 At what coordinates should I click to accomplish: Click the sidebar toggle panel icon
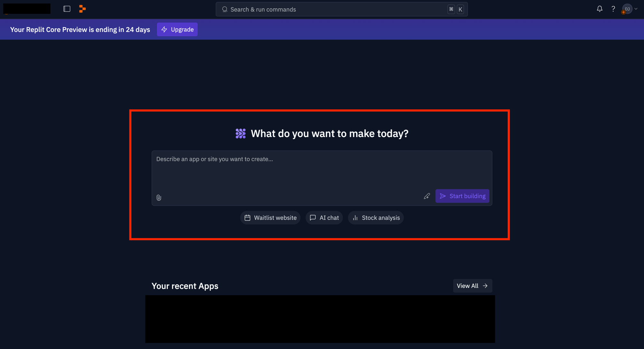click(x=67, y=9)
